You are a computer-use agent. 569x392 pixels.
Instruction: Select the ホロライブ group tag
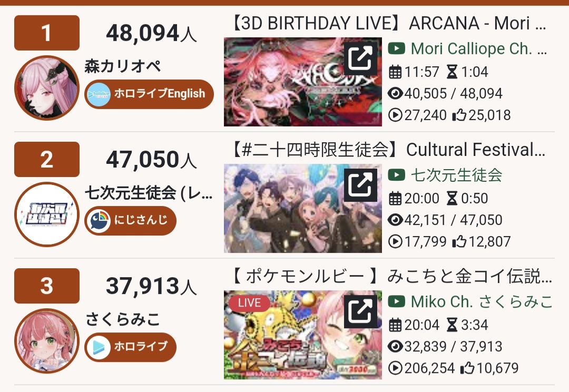pyautogui.click(x=130, y=347)
